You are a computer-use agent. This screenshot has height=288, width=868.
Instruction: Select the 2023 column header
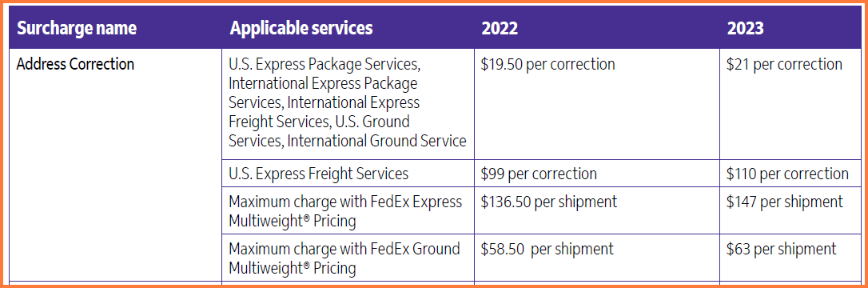click(x=745, y=29)
